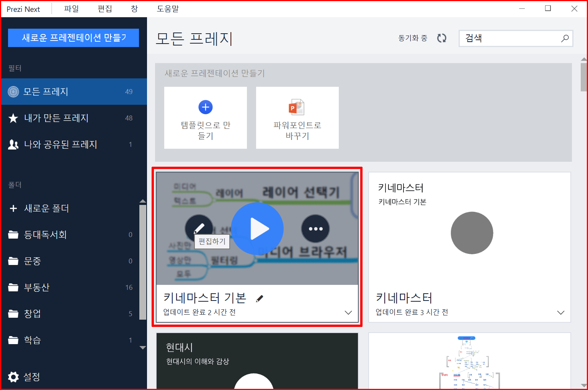Click the magnifier icon in search box
Screen dimensions: 588x390
[565, 38]
